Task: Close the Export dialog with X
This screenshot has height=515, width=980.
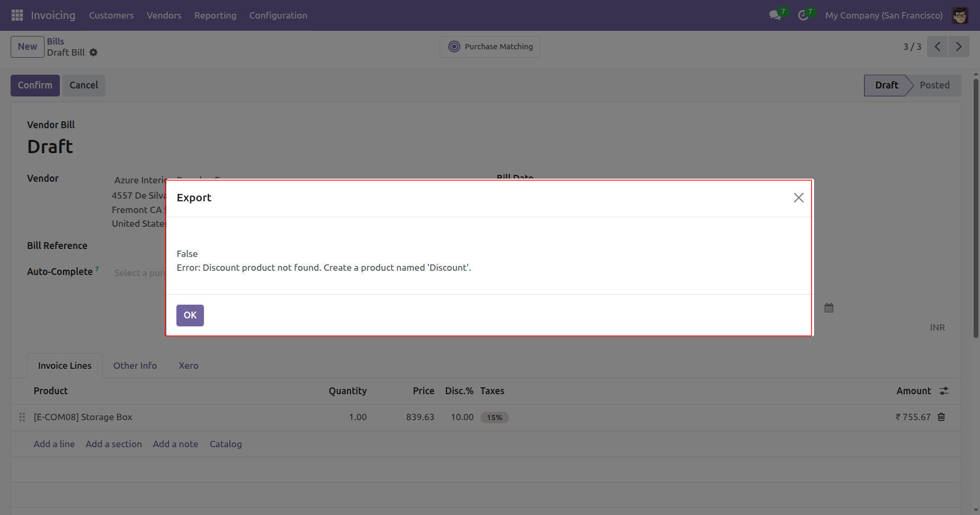Action: (799, 198)
